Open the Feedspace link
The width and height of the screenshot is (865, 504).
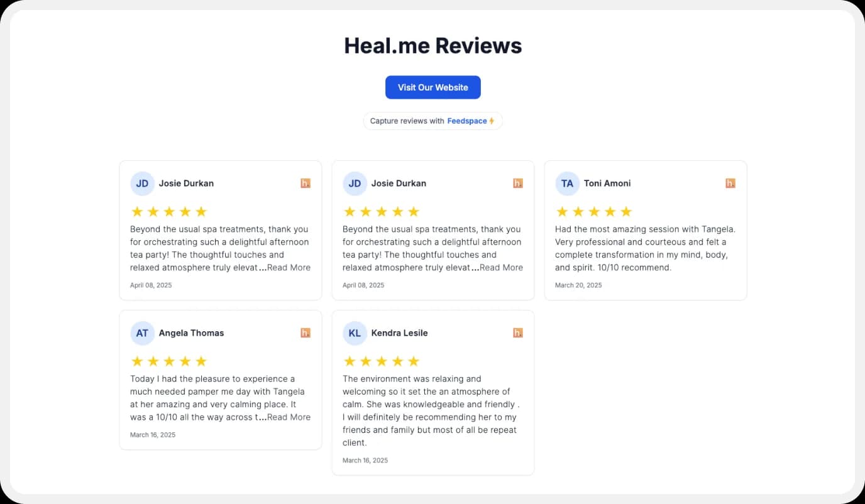click(x=467, y=121)
